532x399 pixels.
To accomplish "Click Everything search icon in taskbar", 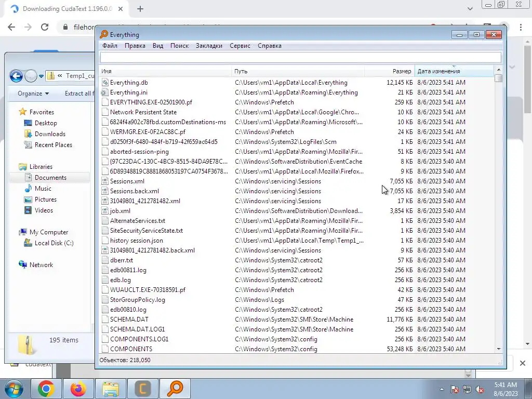I will point(175,389).
